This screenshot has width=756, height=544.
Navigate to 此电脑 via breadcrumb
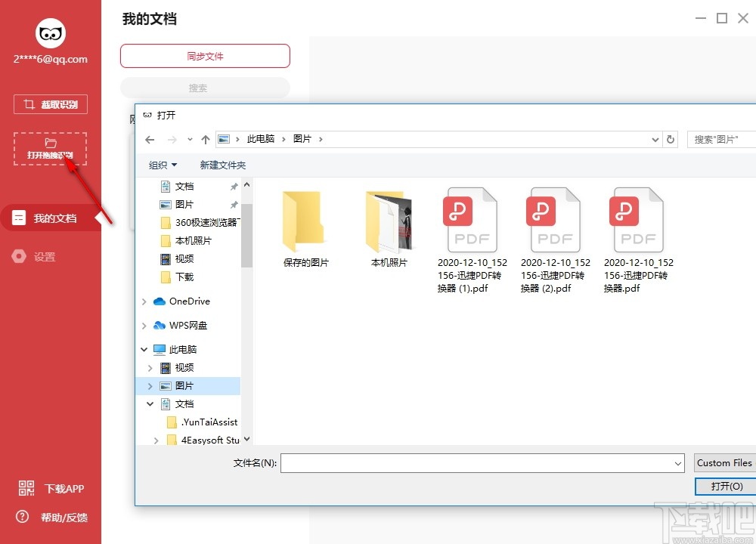[x=261, y=139]
